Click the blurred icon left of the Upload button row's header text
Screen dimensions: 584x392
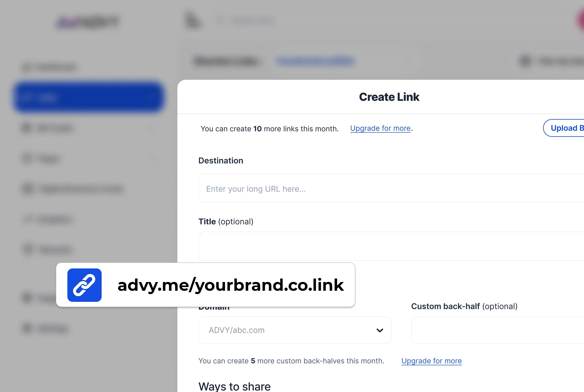pyautogui.click(x=525, y=61)
